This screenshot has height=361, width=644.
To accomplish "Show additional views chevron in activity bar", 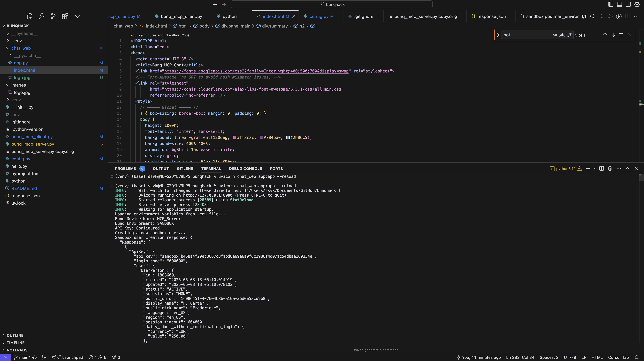I will (77, 16).
